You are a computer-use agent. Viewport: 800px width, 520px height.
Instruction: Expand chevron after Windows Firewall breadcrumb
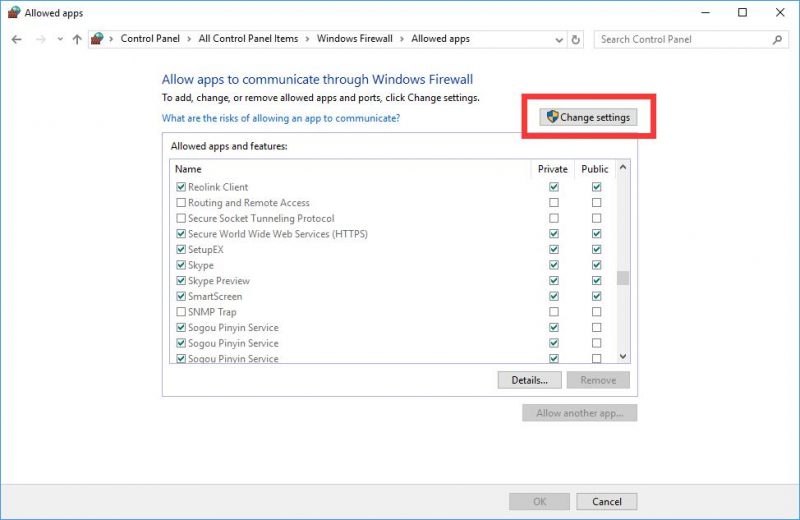click(402, 39)
